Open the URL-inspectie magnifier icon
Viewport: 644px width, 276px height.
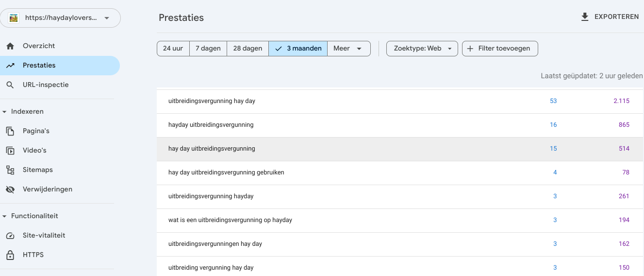tap(10, 85)
